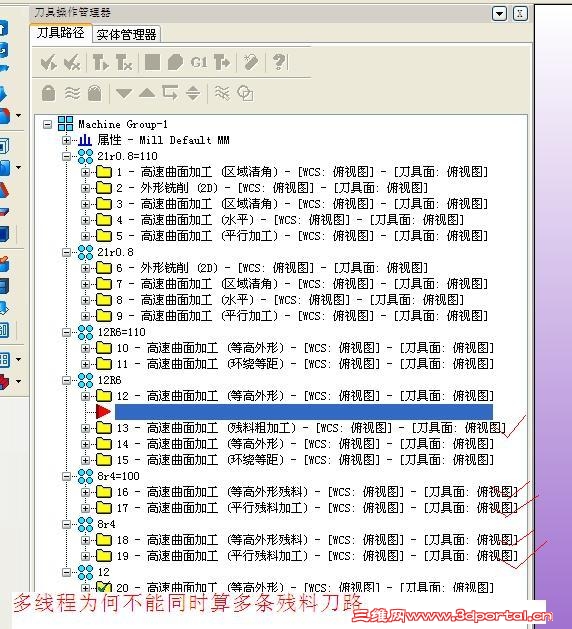Expand operation 19 平行残料加工
This screenshot has height=629, width=572.
(x=85, y=556)
